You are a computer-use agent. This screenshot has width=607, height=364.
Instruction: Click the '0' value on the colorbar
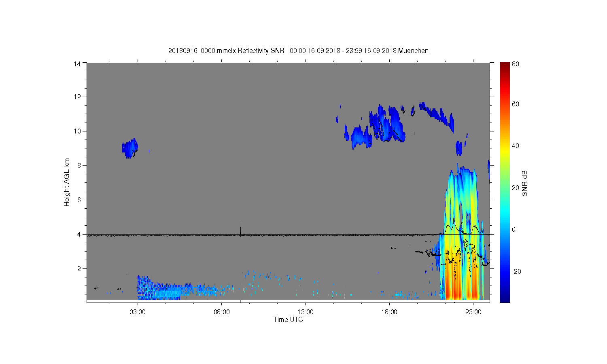pyautogui.click(x=514, y=230)
